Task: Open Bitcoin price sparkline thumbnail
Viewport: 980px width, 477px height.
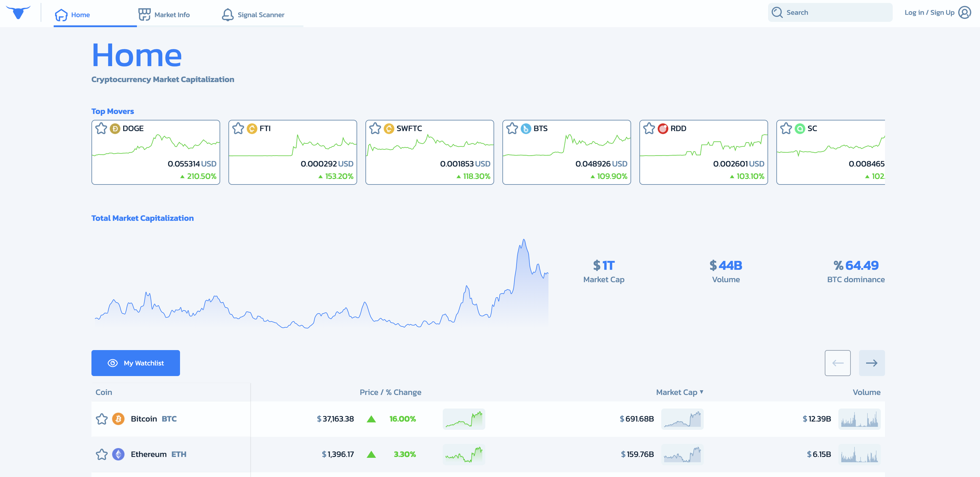Action: 464,419
